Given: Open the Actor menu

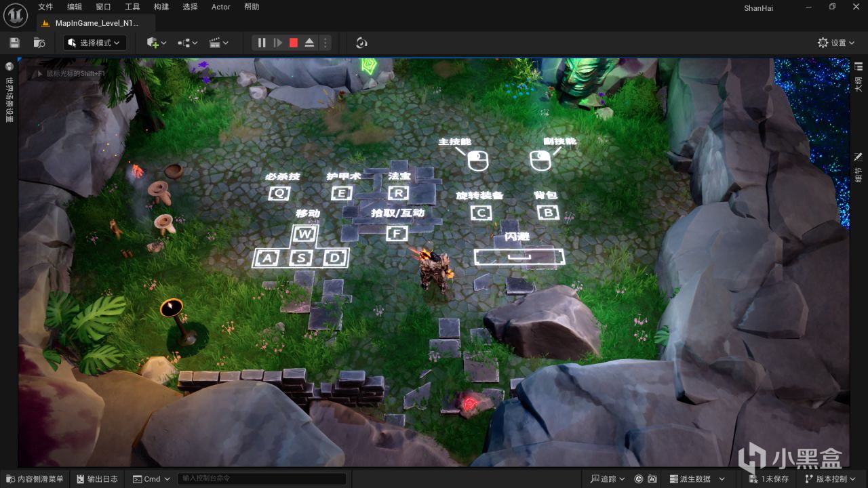Looking at the screenshot, I should pos(221,7).
